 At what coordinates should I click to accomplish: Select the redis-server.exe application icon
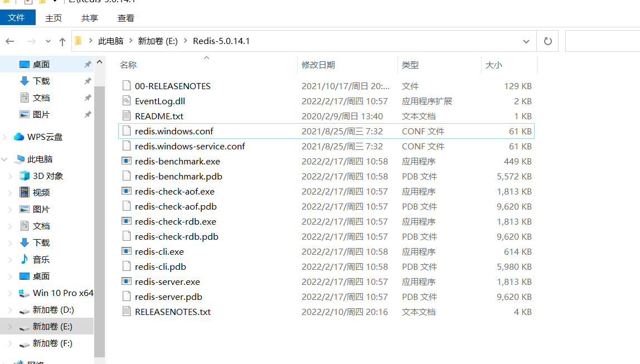coord(127,282)
